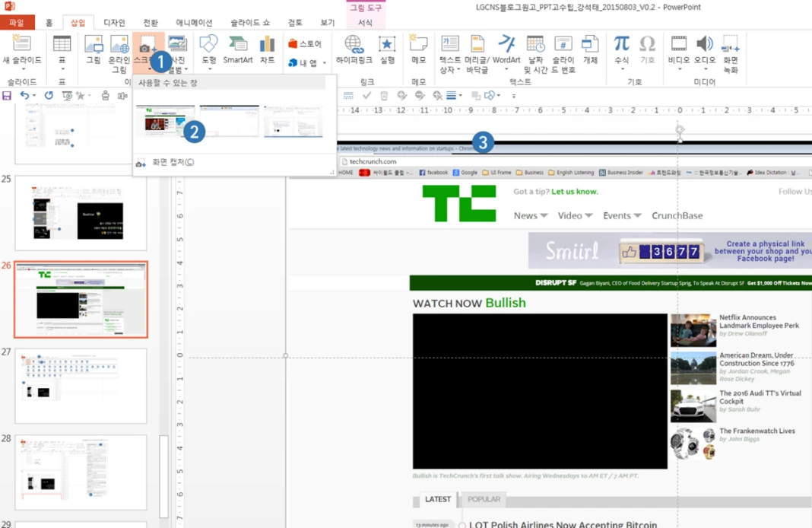Click the News menu in captured page

530,215
